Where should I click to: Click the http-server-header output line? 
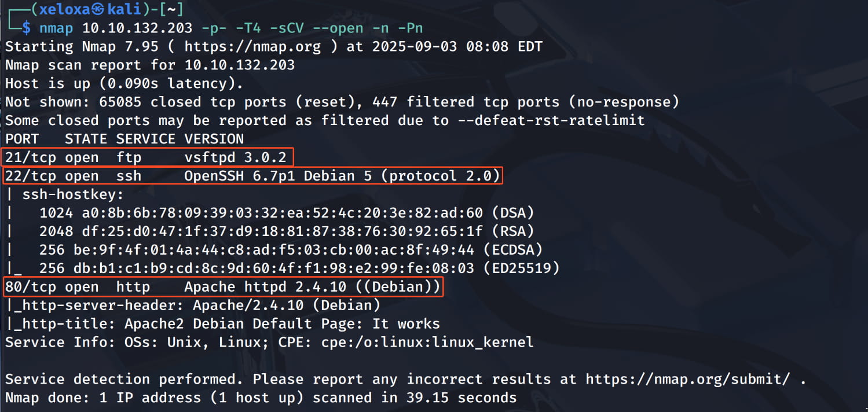click(193, 305)
